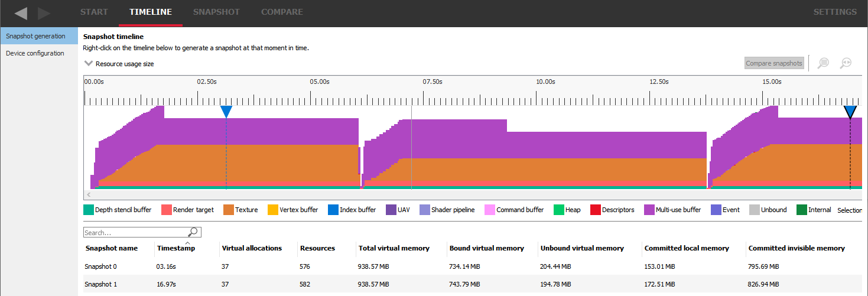Click the search magnifier icon in the search box
The height and width of the screenshot is (296, 868).
pyautogui.click(x=193, y=232)
